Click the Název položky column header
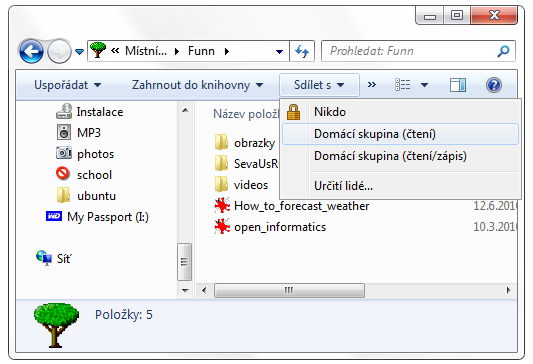This screenshot has height=364, width=533. click(246, 114)
